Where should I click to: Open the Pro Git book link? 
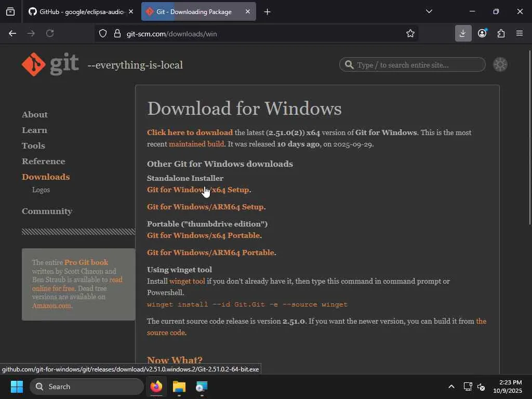(86, 262)
